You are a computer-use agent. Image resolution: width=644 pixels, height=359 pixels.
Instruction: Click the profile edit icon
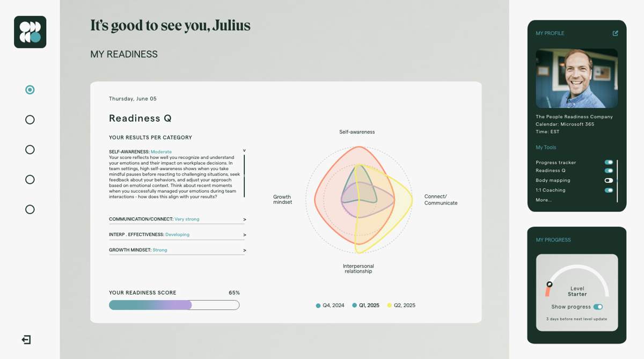[x=616, y=33]
